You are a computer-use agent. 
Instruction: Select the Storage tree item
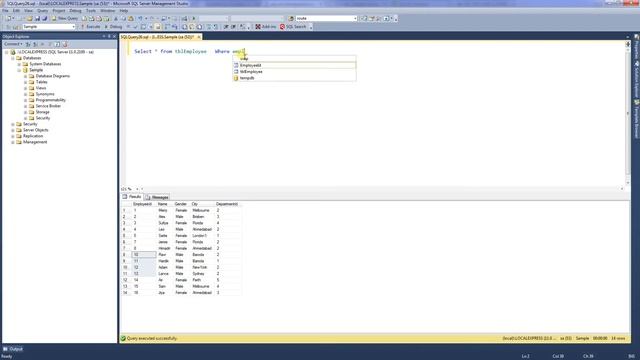(42, 112)
